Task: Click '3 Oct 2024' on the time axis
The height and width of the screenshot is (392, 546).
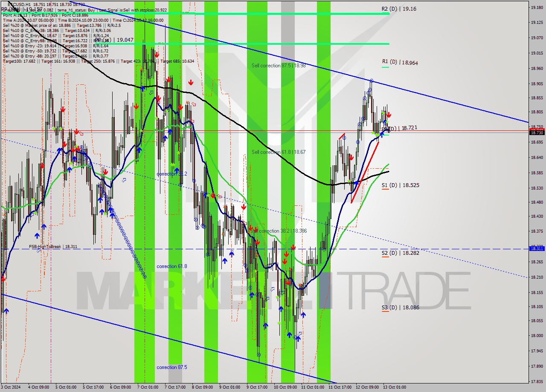Action: click(11, 387)
